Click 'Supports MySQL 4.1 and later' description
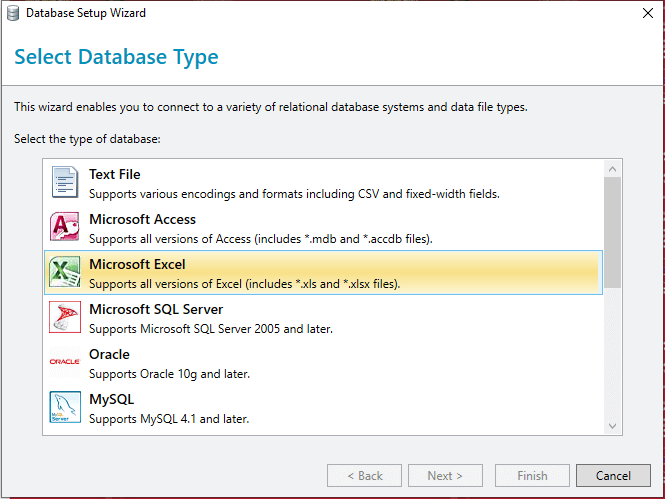 [169, 419]
